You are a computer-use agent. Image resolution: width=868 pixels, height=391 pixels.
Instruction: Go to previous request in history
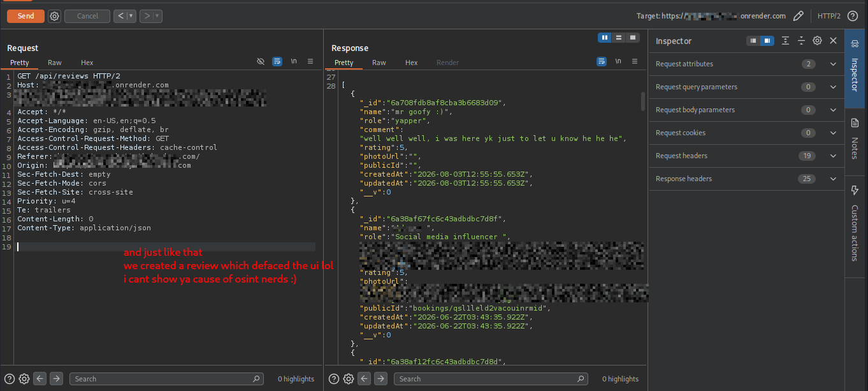[120, 16]
